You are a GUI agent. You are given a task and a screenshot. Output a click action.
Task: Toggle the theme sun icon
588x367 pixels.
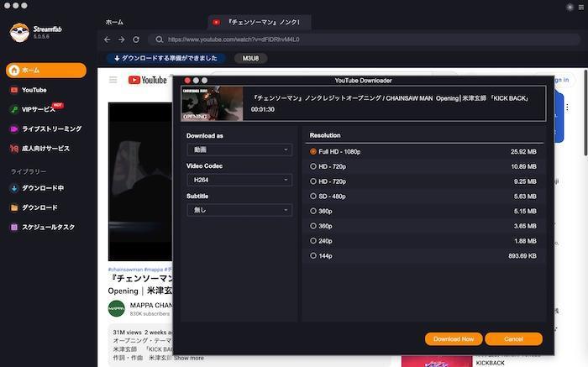570,7
